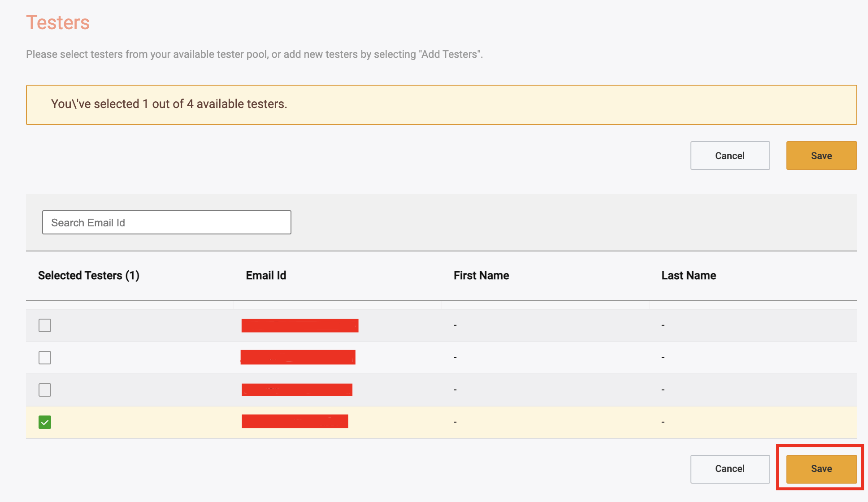Click the Cancel button near the top
This screenshot has height=502, width=868.
pos(729,156)
